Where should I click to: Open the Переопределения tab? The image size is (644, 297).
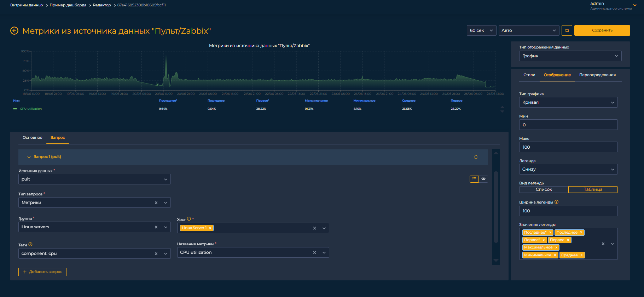[x=597, y=75]
